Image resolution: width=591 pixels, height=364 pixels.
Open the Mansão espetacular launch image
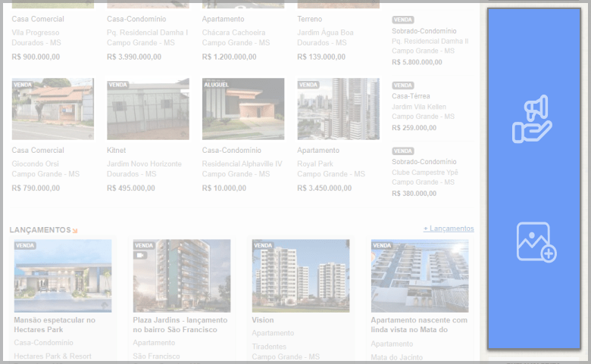pyautogui.click(x=63, y=276)
